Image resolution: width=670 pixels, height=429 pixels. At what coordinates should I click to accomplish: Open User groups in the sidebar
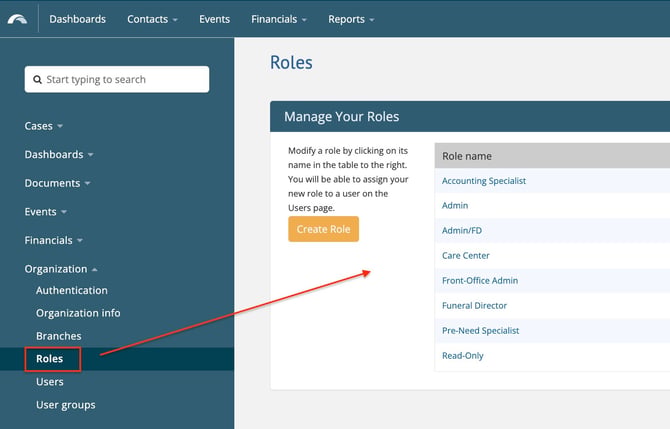[66, 405]
